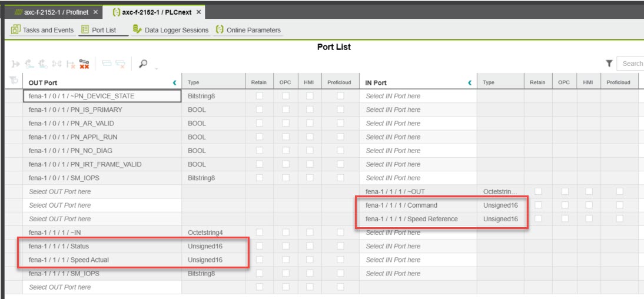Screen dimensions: 644x299
Task: Click the red XX delete connections icon
Action: [x=84, y=64]
